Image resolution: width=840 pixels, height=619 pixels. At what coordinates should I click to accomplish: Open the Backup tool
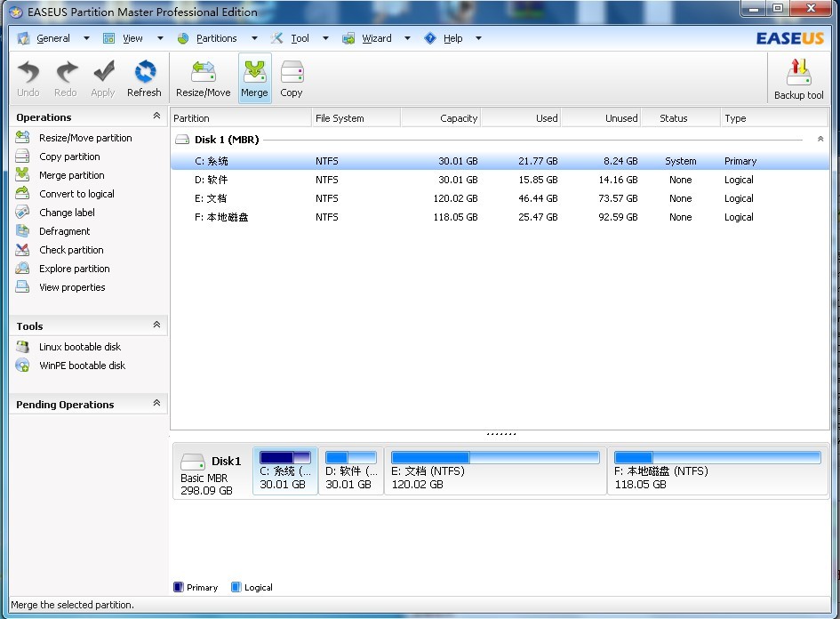798,79
